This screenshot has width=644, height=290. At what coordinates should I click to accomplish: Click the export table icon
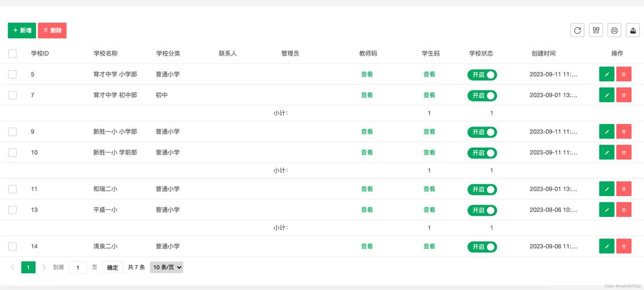click(633, 30)
